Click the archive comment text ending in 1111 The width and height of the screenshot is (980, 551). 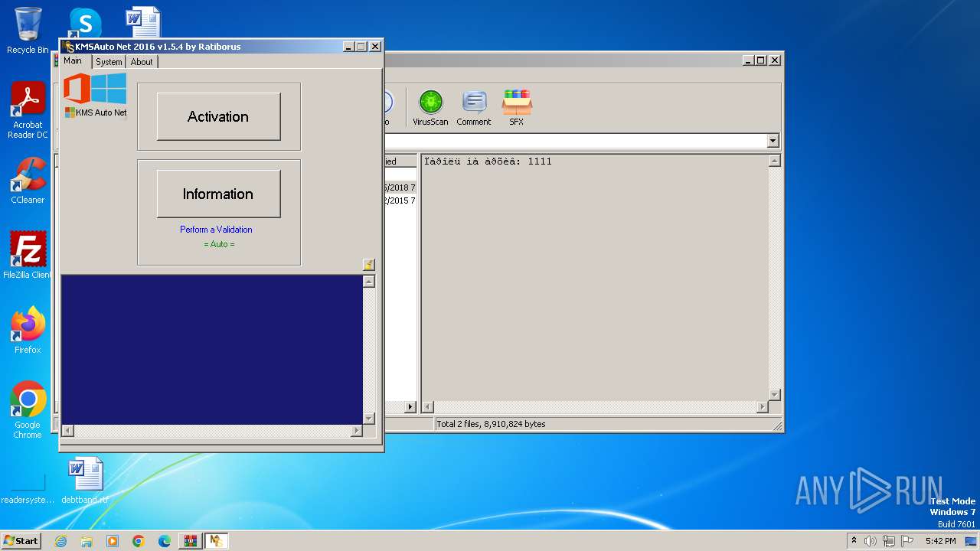tap(488, 161)
